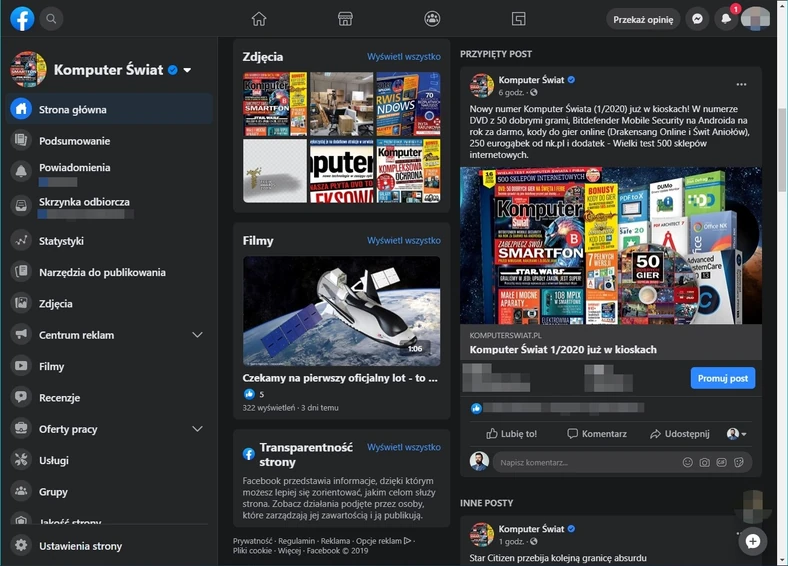
Task: Click the Oferty pracy briefcase icon
Action: (x=21, y=429)
